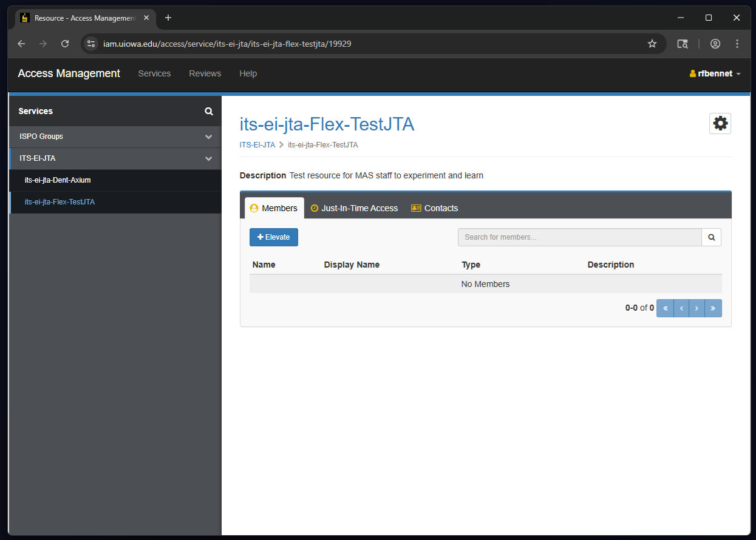Bookmark this page with the star icon
This screenshot has width=756, height=540.
[x=652, y=44]
